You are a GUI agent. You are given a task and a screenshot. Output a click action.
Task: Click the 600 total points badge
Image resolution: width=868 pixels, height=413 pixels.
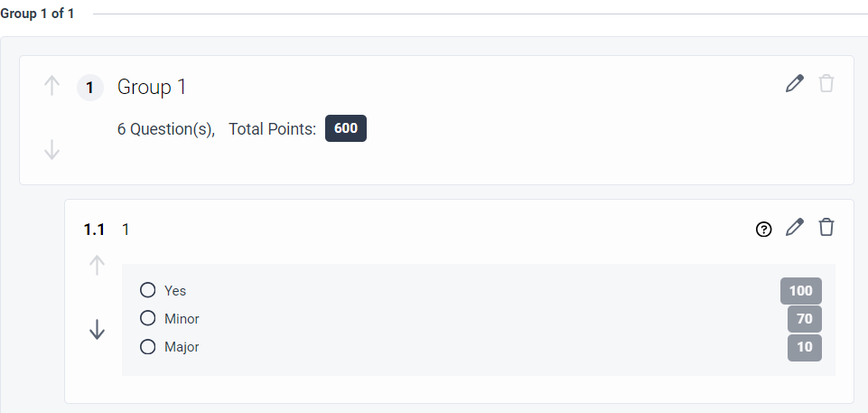click(x=345, y=128)
